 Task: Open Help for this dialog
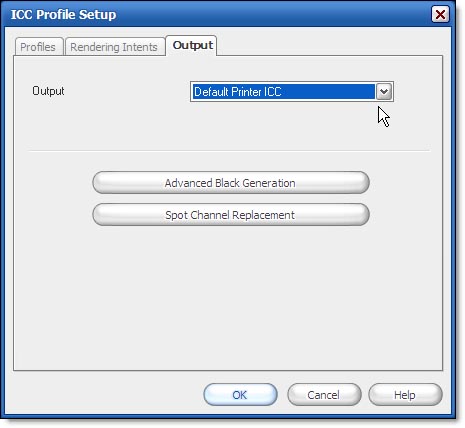point(405,395)
